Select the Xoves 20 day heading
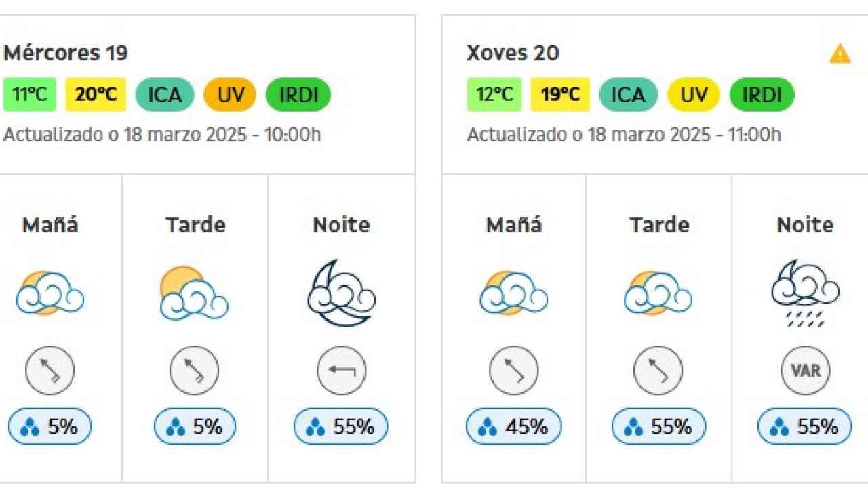 coord(513,53)
